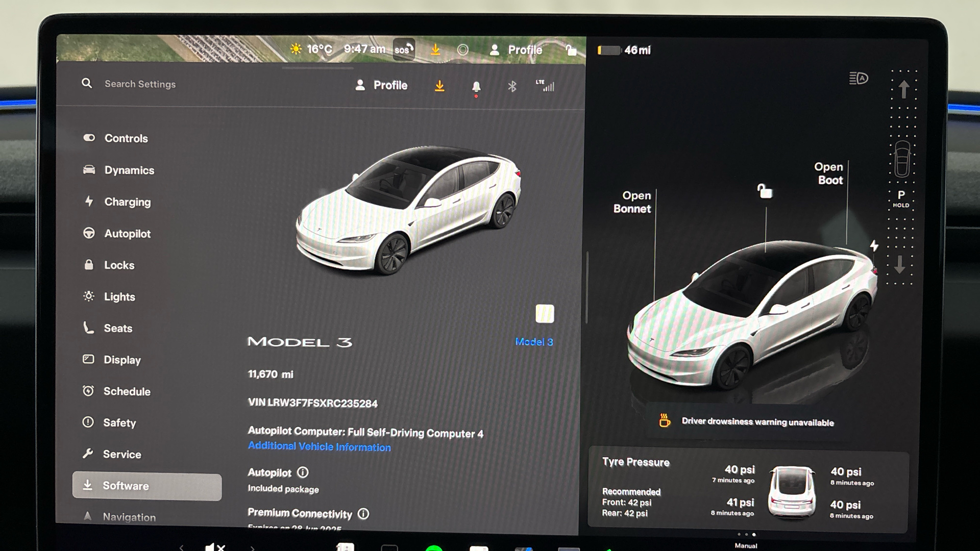Tap the download arrow in top status bar
The width and height of the screenshot is (980, 551).
pyautogui.click(x=435, y=49)
